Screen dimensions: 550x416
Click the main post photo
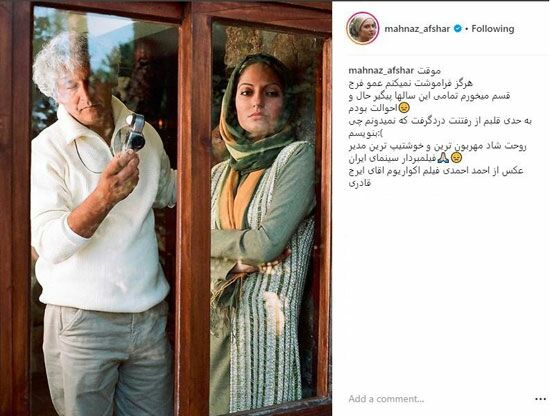click(x=166, y=208)
